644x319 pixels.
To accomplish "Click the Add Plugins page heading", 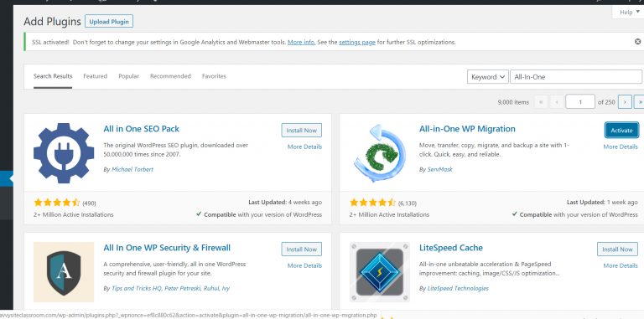I will [x=52, y=21].
